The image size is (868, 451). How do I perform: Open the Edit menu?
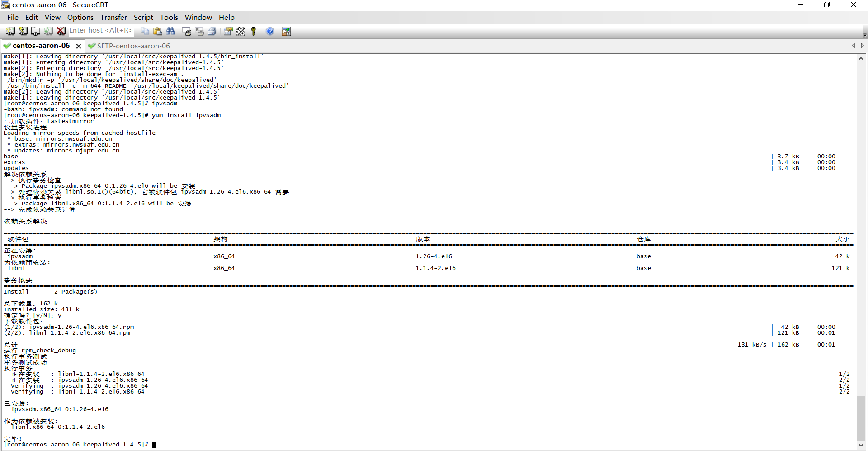click(32, 17)
